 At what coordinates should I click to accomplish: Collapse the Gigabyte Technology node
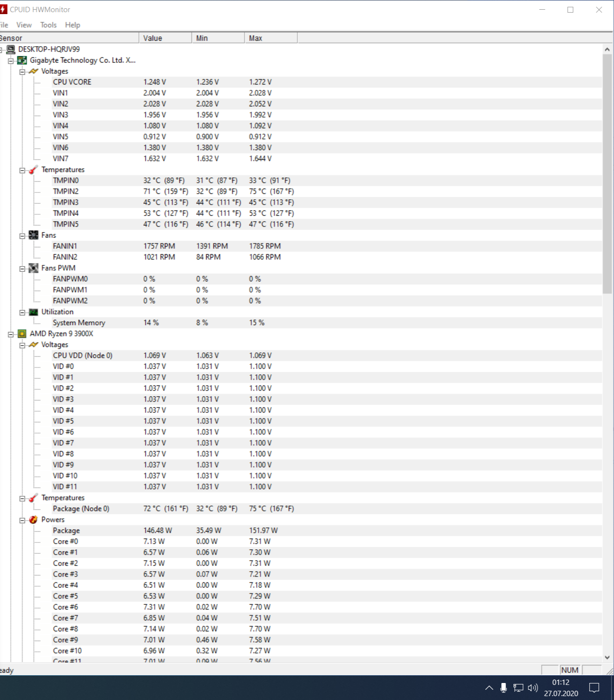[x=11, y=61]
